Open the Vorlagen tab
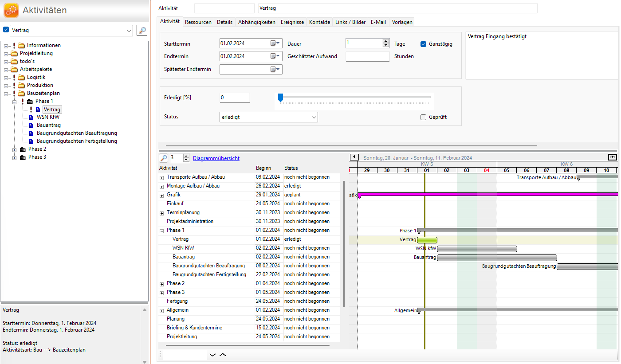This screenshot has height=364, width=621. 402,22
